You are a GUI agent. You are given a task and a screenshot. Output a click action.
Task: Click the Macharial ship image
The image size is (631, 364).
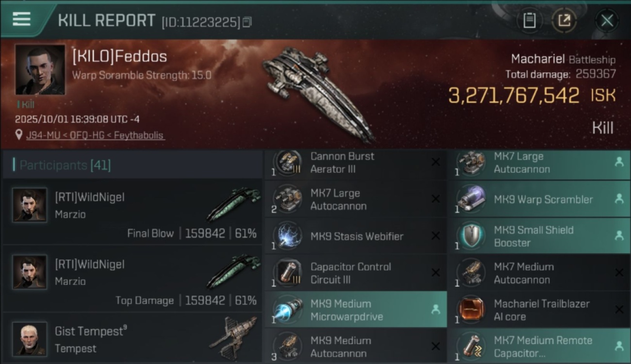click(319, 94)
